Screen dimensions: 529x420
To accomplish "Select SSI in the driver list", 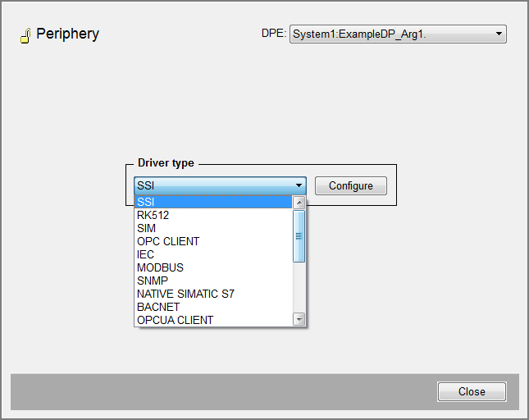I will tap(213, 202).
